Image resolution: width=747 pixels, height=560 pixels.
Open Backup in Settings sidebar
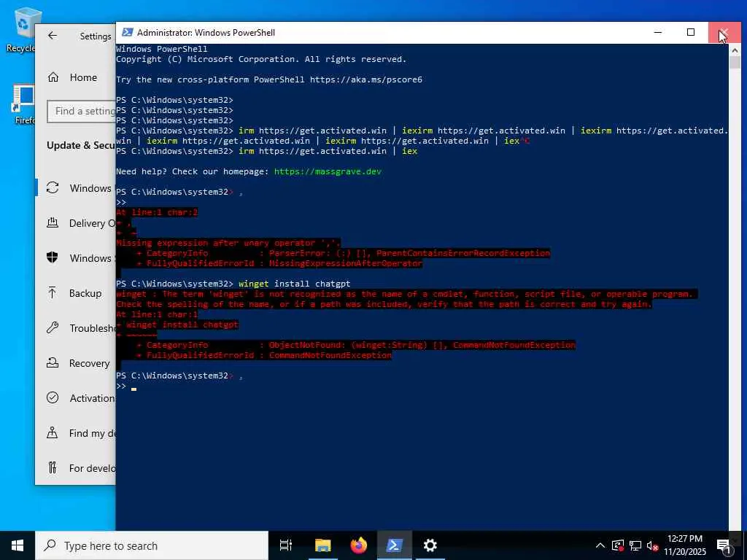[76, 293]
